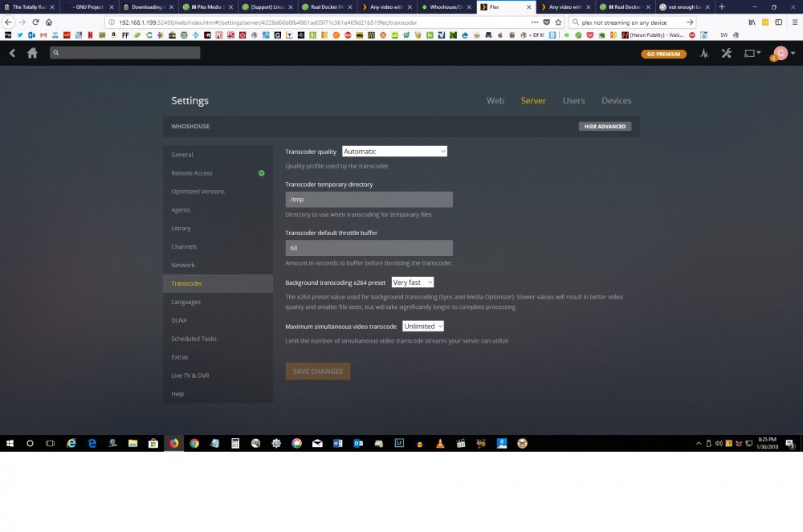Switch to the Devices settings tab
Image resolution: width=803 pixels, height=532 pixels.
click(616, 101)
